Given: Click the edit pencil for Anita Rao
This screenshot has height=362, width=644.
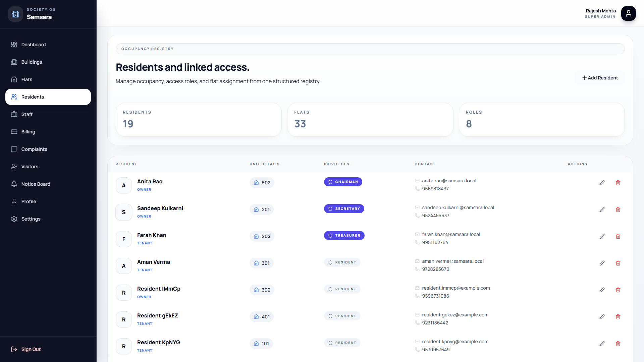Looking at the screenshot, I should (602, 183).
